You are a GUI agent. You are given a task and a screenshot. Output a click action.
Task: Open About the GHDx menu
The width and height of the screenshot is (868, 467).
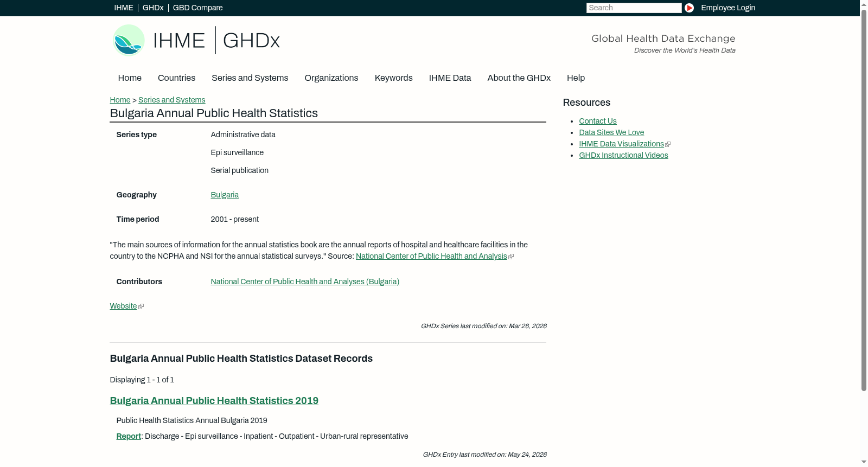[519, 78]
